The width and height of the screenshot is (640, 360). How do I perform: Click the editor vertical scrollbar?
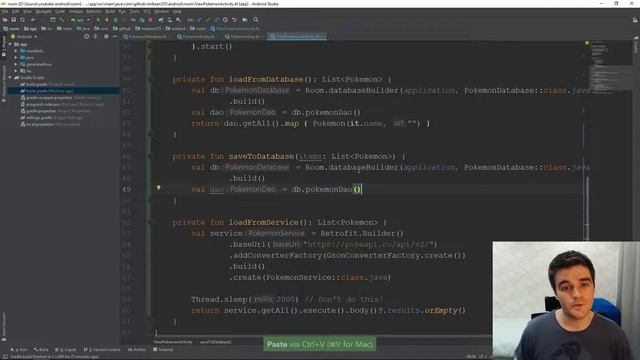[x=587, y=208]
